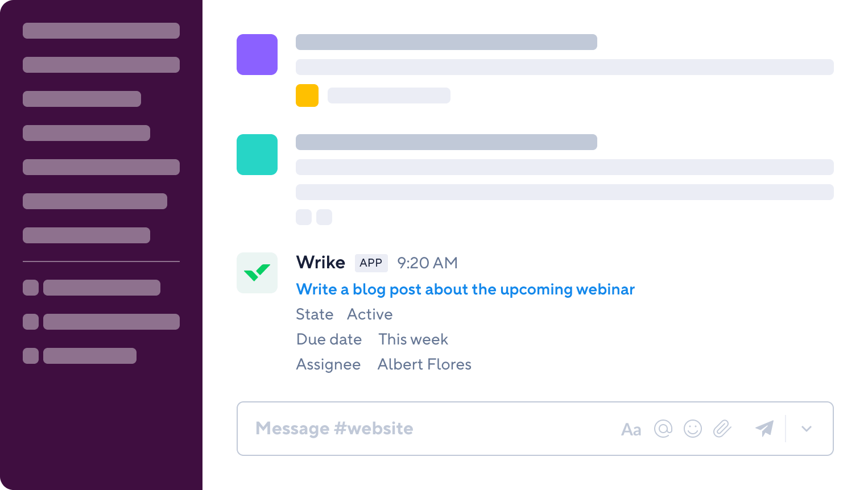
Task: Click the purple user avatar
Action: click(x=257, y=55)
